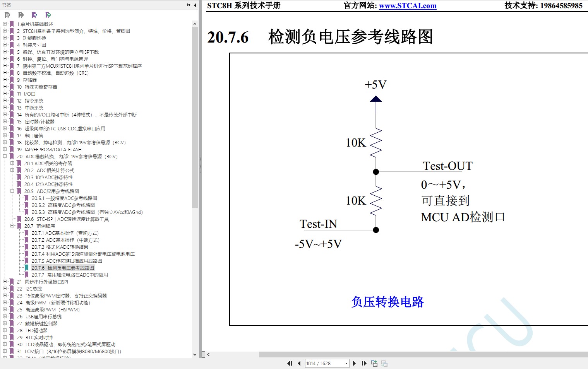Collapse bookmark 20 ADC模数转换
This screenshot has height=369, width=588.
click(x=5, y=156)
